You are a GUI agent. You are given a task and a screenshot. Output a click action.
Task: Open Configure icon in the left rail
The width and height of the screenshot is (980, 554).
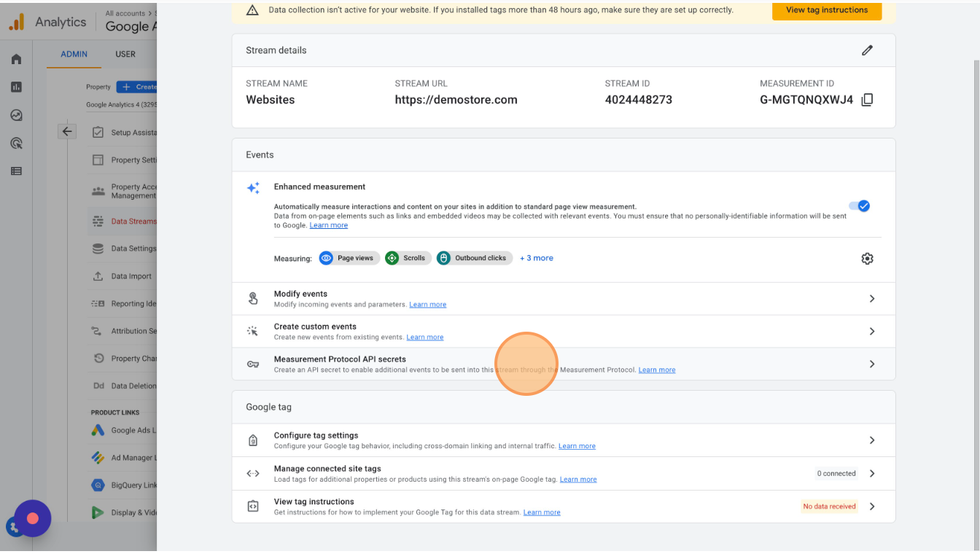[x=16, y=171]
